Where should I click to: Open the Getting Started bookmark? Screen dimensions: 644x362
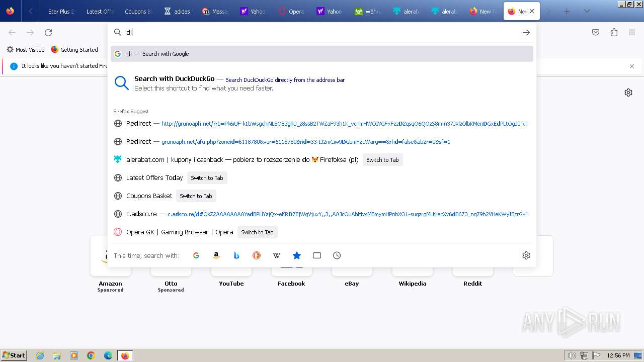pos(74,50)
